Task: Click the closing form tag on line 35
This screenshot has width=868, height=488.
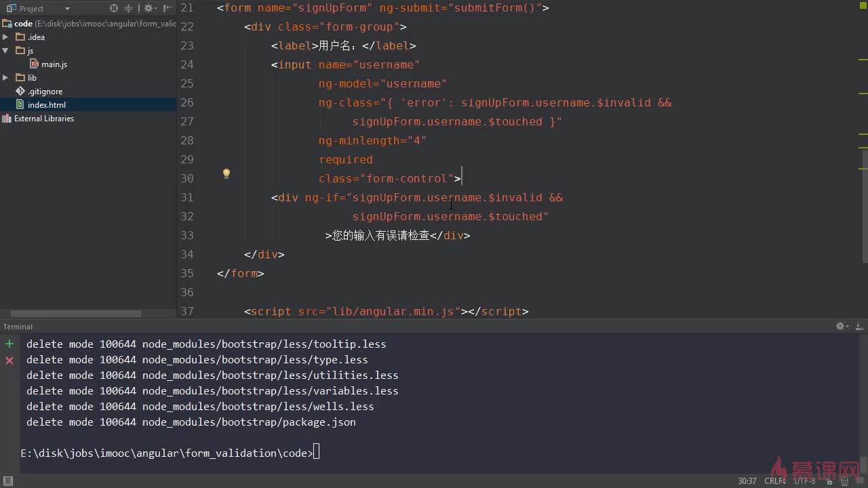Action: pyautogui.click(x=241, y=273)
